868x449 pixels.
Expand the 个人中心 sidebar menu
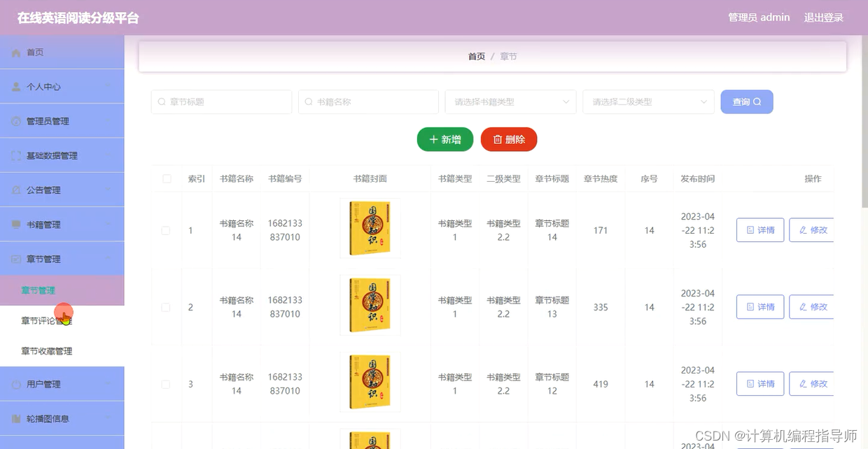click(62, 87)
